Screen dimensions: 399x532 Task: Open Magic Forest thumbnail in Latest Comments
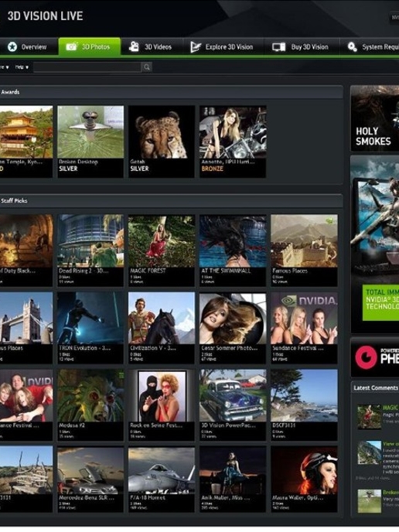point(369,417)
